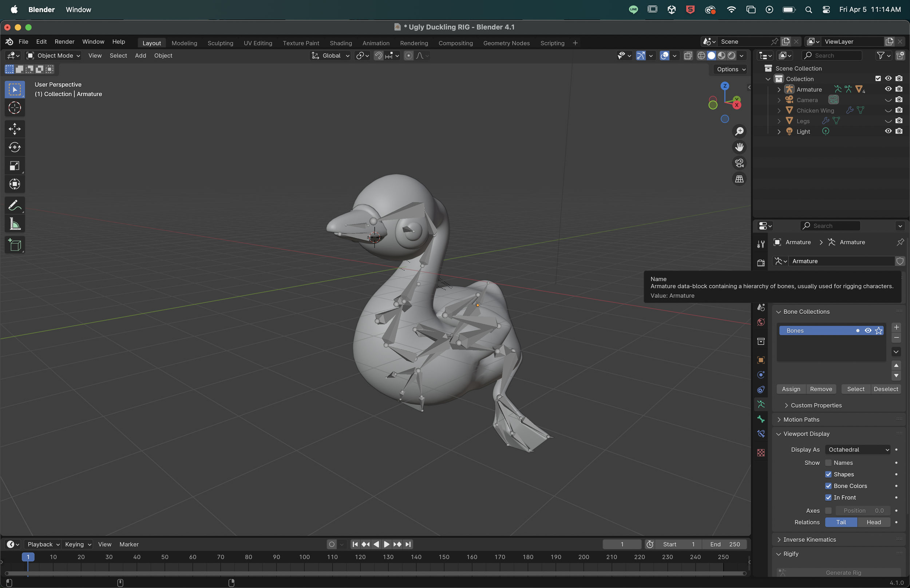Image resolution: width=910 pixels, height=588 pixels.
Task: Switch to the Animation workspace tab
Action: [376, 43]
